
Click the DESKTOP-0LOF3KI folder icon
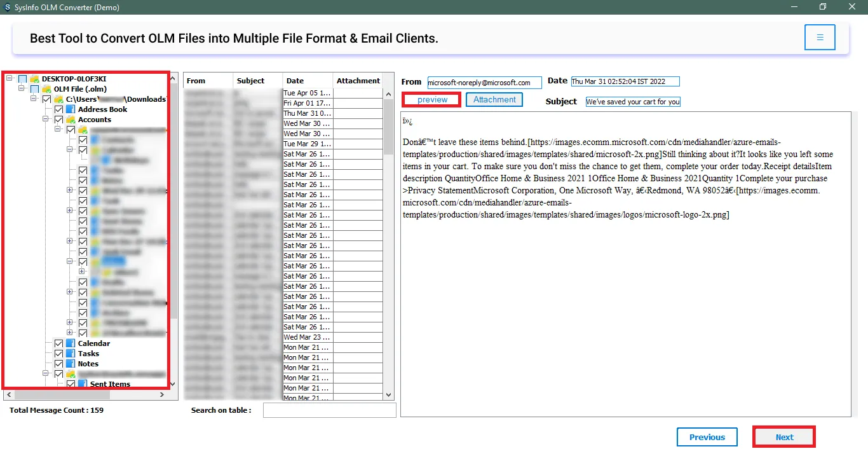click(x=34, y=79)
